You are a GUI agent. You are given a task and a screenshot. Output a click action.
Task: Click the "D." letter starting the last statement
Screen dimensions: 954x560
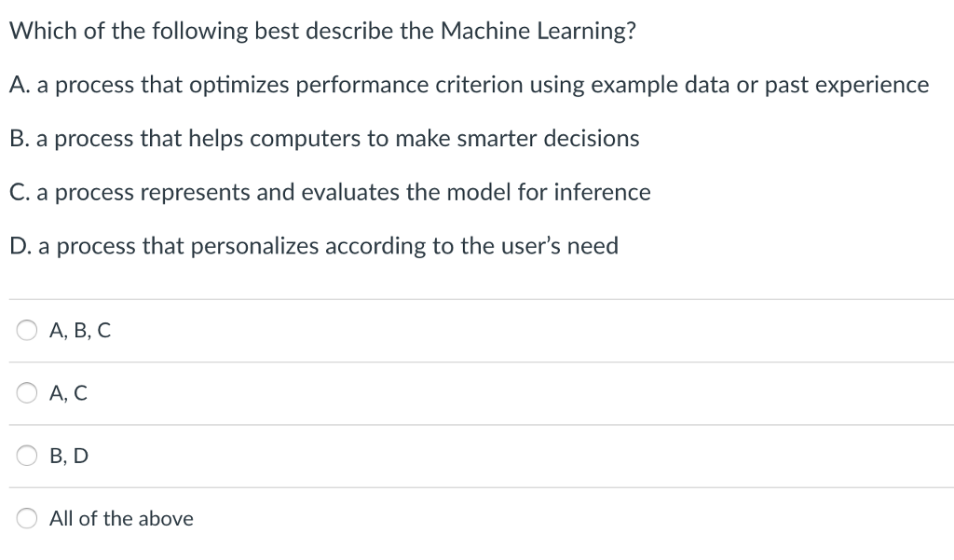point(18,247)
